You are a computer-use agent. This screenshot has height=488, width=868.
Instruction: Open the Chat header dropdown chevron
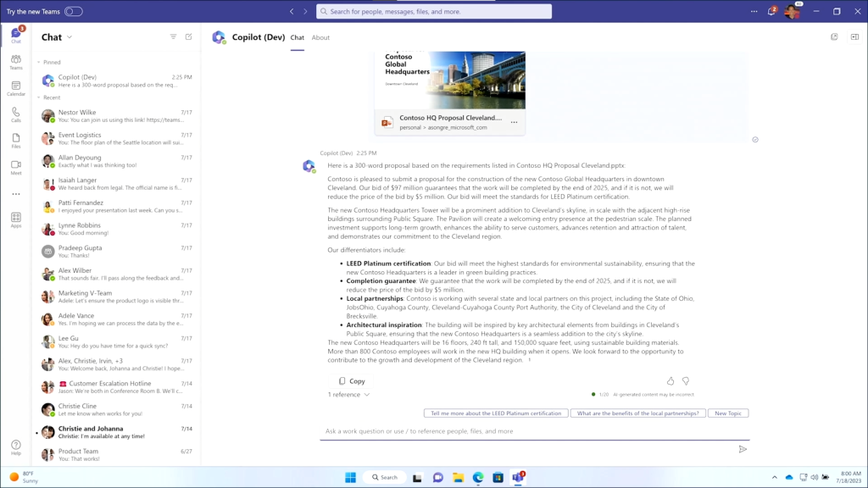click(70, 37)
